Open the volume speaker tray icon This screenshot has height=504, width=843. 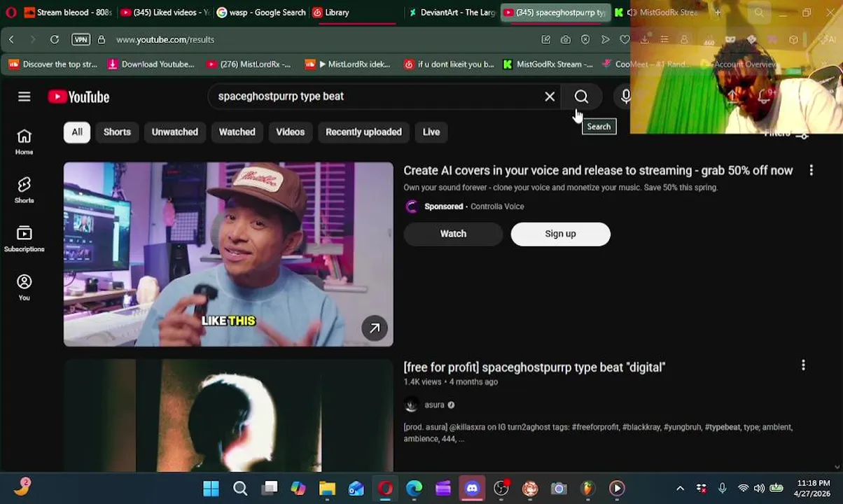pos(760,488)
